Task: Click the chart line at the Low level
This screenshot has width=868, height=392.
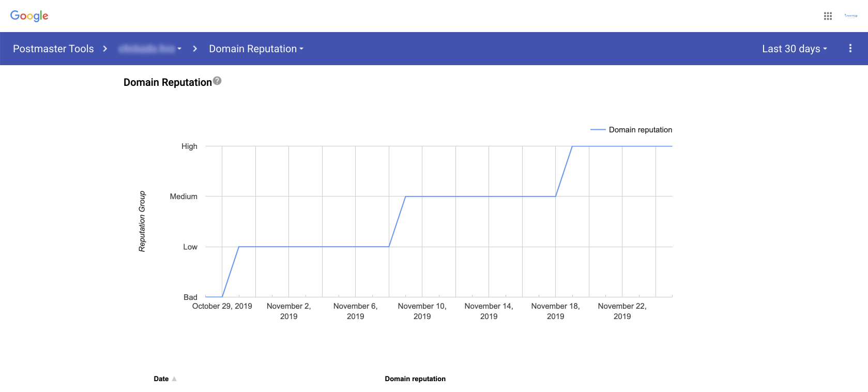Action: pos(314,247)
